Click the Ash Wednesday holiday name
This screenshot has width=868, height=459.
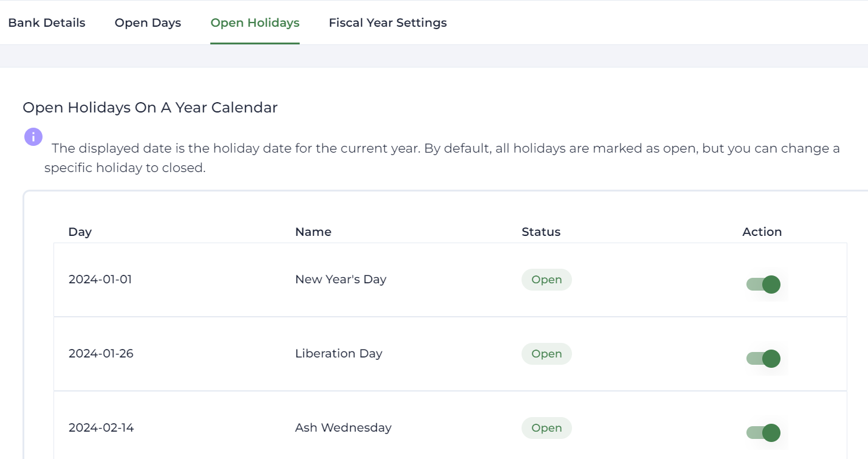pos(343,428)
